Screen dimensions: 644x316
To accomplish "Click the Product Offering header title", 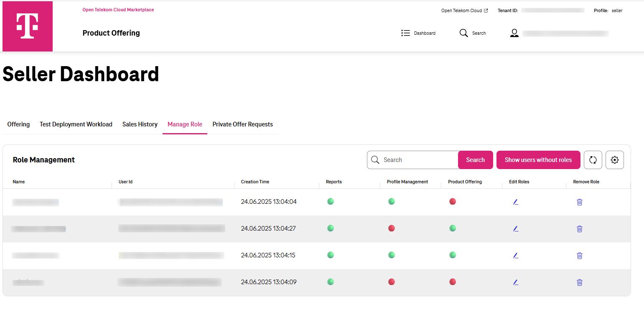I will pyautogui.click(x=111, y=33).
